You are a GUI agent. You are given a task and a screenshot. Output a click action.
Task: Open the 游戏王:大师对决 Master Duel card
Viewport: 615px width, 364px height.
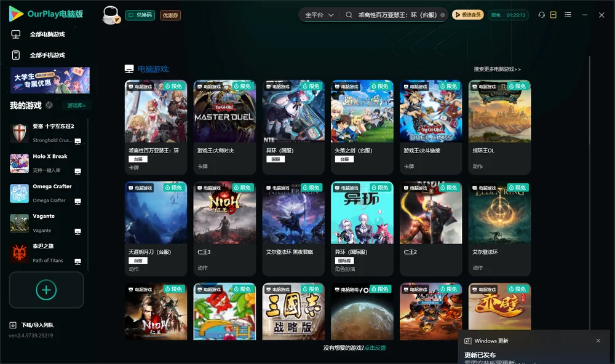pos(224,127)
